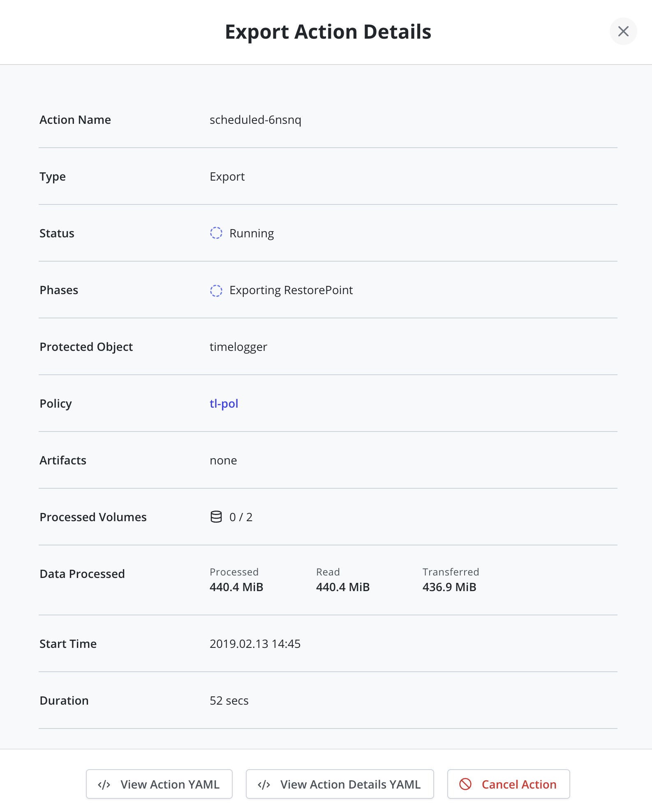Viewport: 652px width, 812px height.
Task: Click the code icon on View Action YAML
Action: 104,785
